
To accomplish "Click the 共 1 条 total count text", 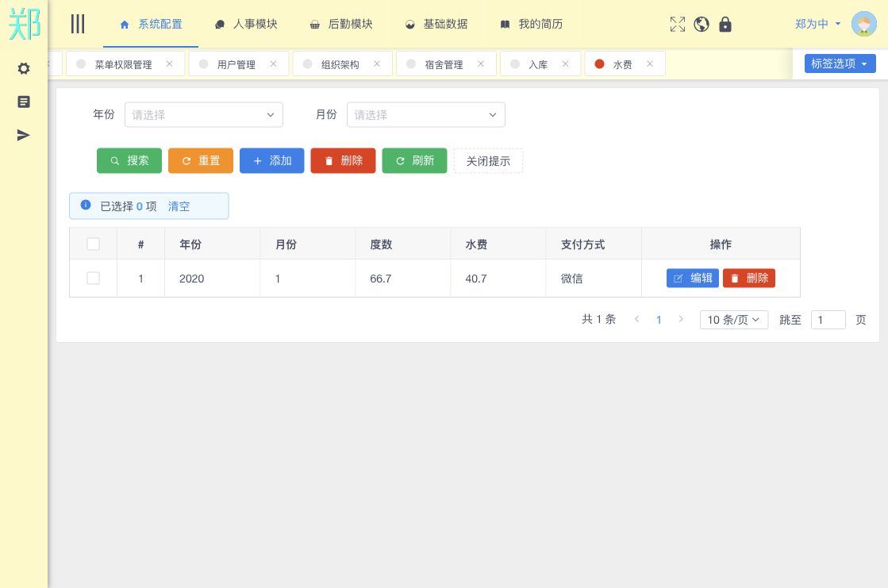I will click(x=598, y=319).
